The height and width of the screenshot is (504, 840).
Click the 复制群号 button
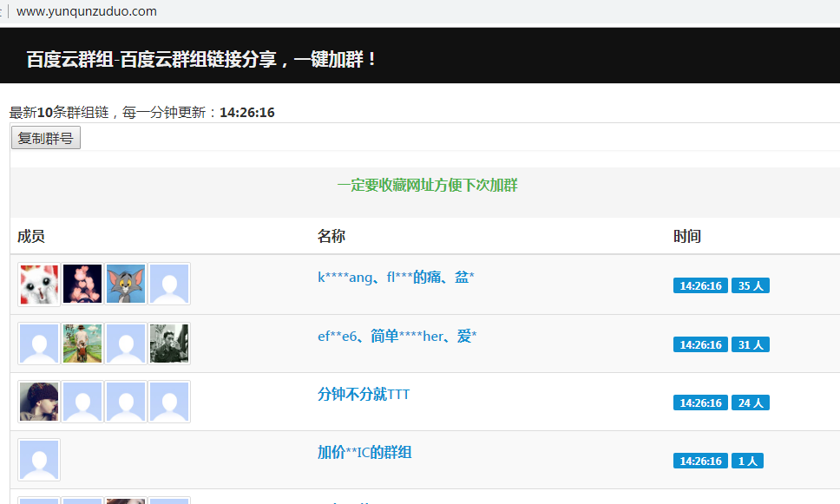[46, 138]
